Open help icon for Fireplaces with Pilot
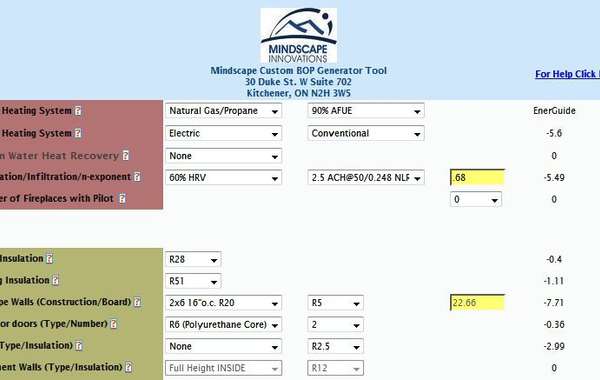 [x=122, y=199]
